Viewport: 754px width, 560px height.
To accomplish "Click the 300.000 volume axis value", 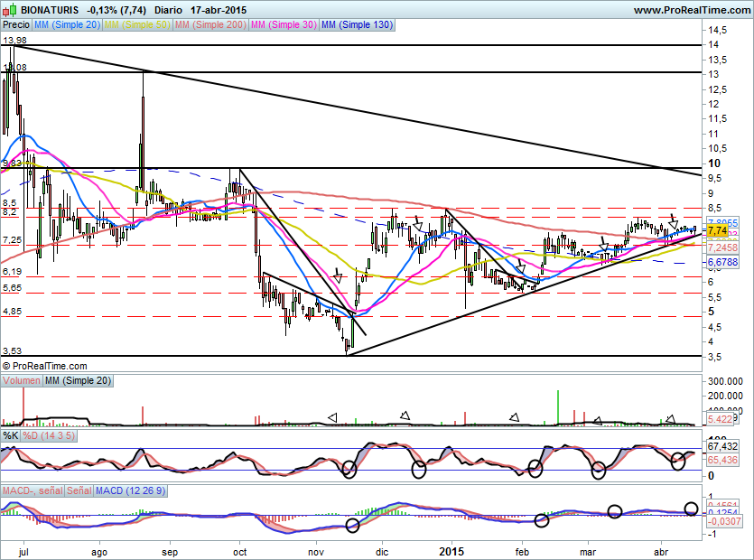I will 725,381.
